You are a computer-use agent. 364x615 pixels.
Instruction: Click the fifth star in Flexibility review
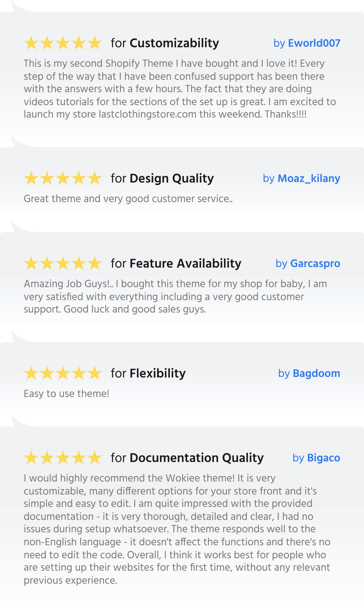click(x=95, y=373)
